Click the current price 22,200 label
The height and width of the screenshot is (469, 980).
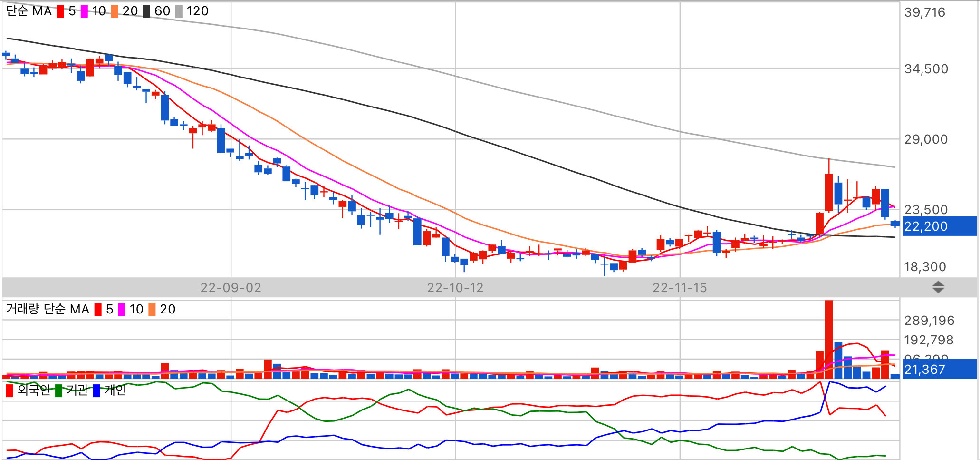[940, 226]
